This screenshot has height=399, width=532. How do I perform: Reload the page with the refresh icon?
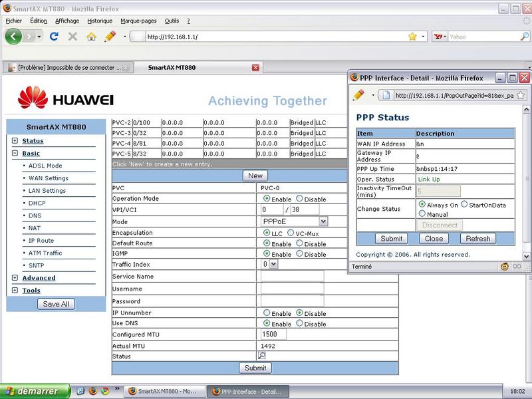pos(54,37)
